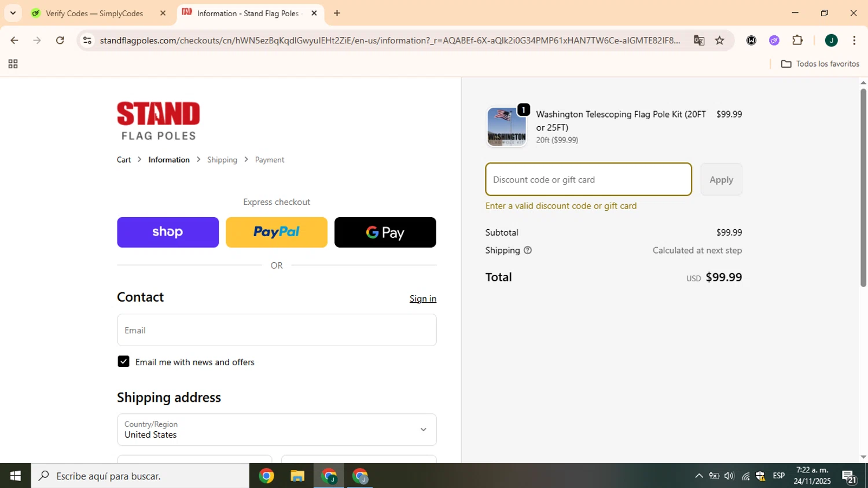The width and height of the screenshot is (868, 488).
Task: Click the dark circular extension icon
Action: pyautogui.click(x=751, y=41)
